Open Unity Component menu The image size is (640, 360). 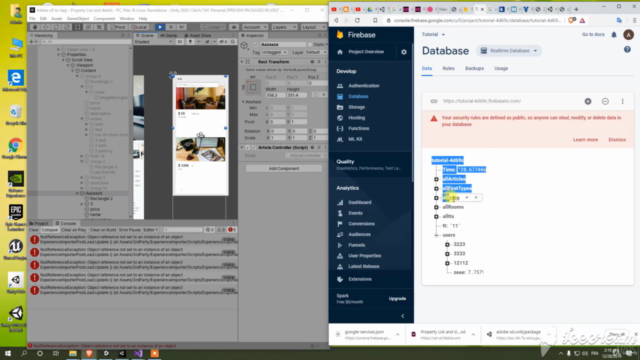[104, 18]
